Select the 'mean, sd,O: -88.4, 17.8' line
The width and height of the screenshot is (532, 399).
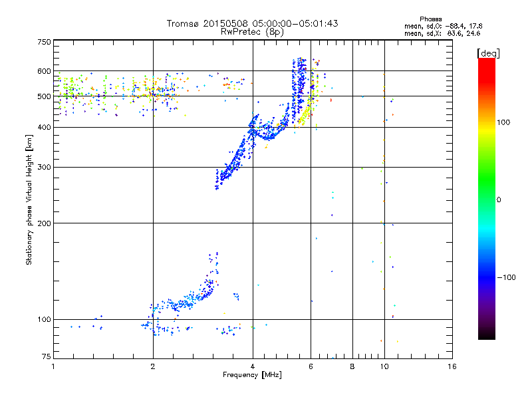click(443, 26)
